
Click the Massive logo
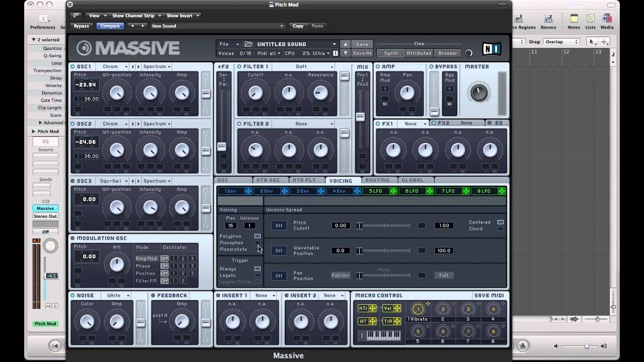point(128,48)
